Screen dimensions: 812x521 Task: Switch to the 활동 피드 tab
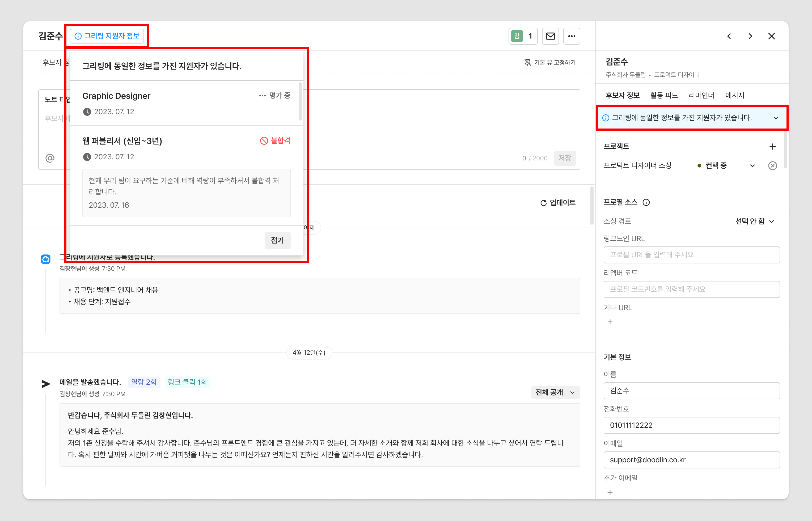pyautogui.click(x=664, y=95)
